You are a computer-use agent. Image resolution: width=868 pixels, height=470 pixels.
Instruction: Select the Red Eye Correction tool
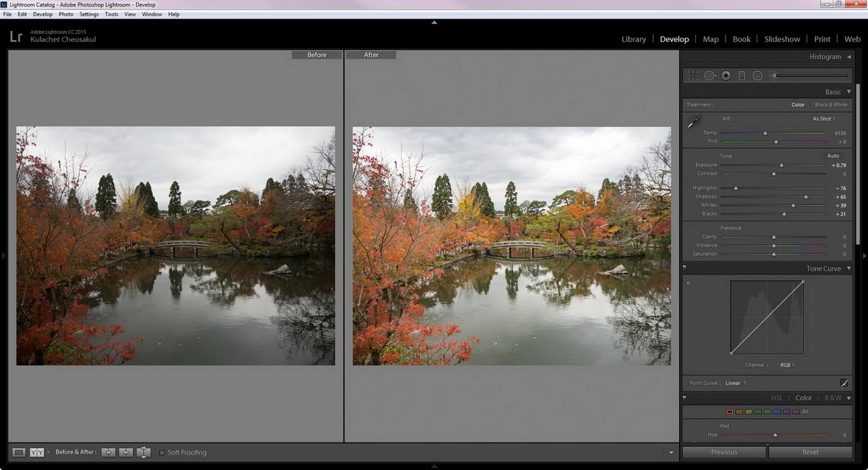click(x=726, y=75)
